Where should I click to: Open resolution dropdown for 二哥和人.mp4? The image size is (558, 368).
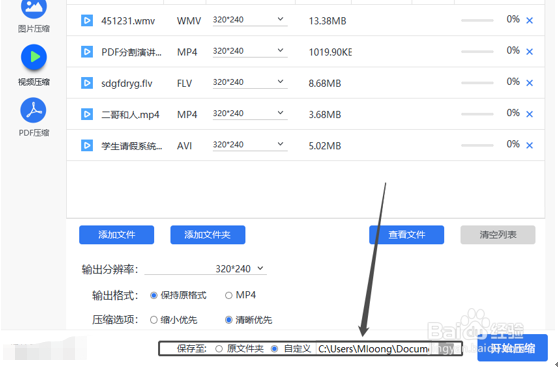[x=250, y=114]
